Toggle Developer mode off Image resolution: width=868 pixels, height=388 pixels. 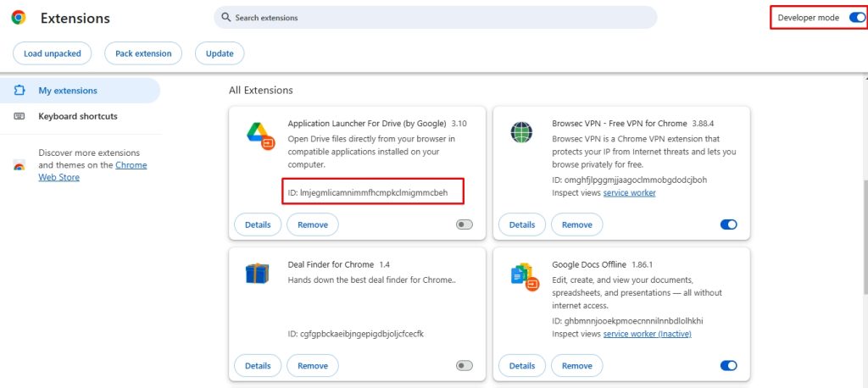click(x=857, y=18)
